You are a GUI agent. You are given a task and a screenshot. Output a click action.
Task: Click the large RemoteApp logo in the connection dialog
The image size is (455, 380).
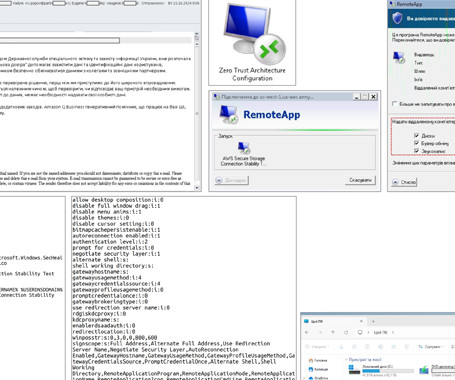click(229, 115)
